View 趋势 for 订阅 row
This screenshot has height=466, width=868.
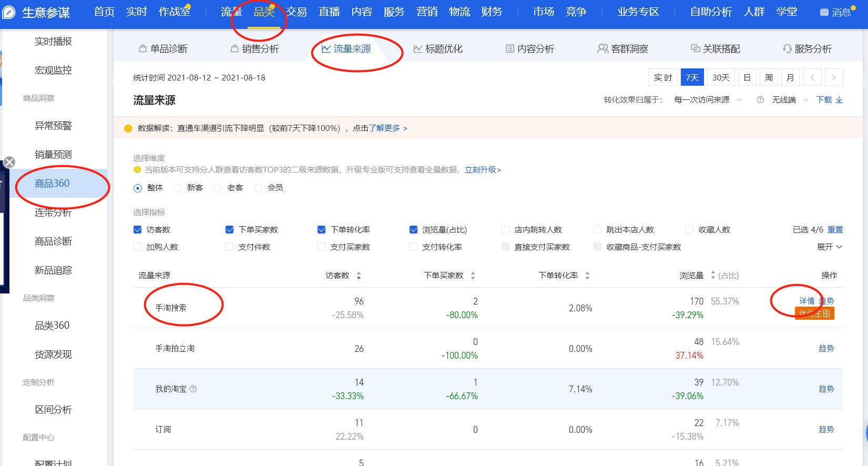click(x=826, y=430)
